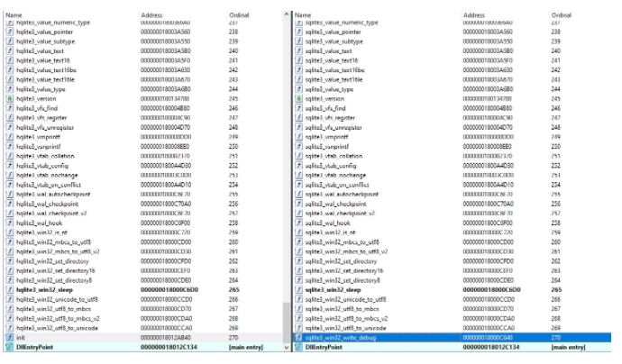Click the data icon beside sqlite3_version

click(x=298, y=99)
